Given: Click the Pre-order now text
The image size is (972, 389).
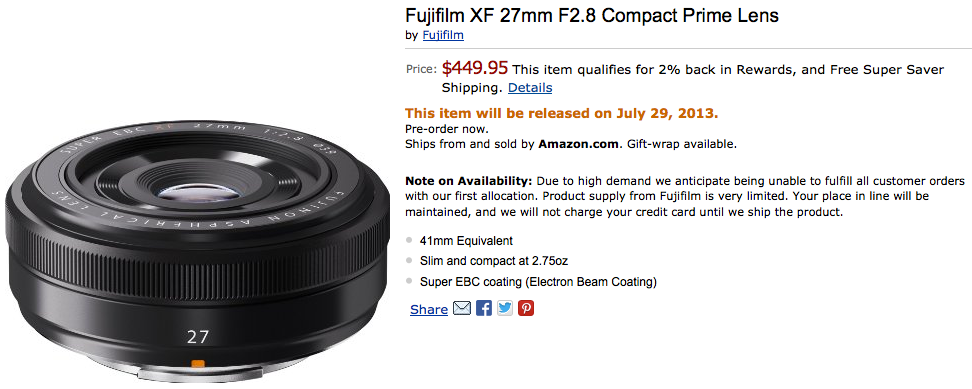Looking at the screenshot, I should tap(446, 129).
